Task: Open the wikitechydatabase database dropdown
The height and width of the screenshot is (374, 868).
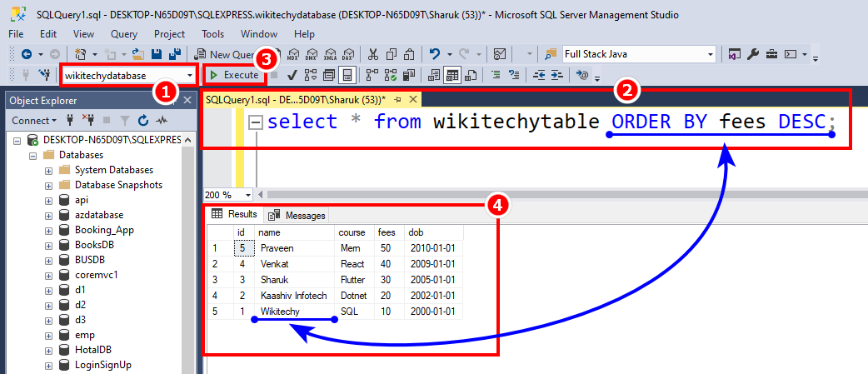Action: [x=192, y=75]
